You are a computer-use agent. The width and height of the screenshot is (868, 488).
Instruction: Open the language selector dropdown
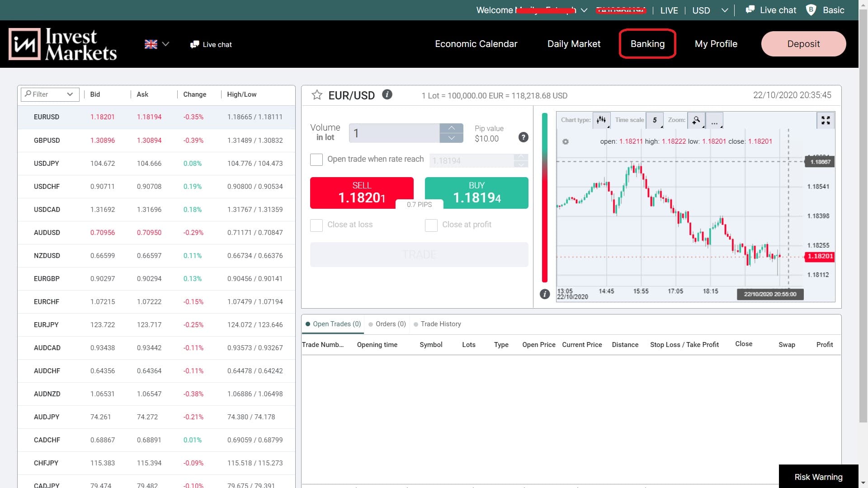coord(157,44)
